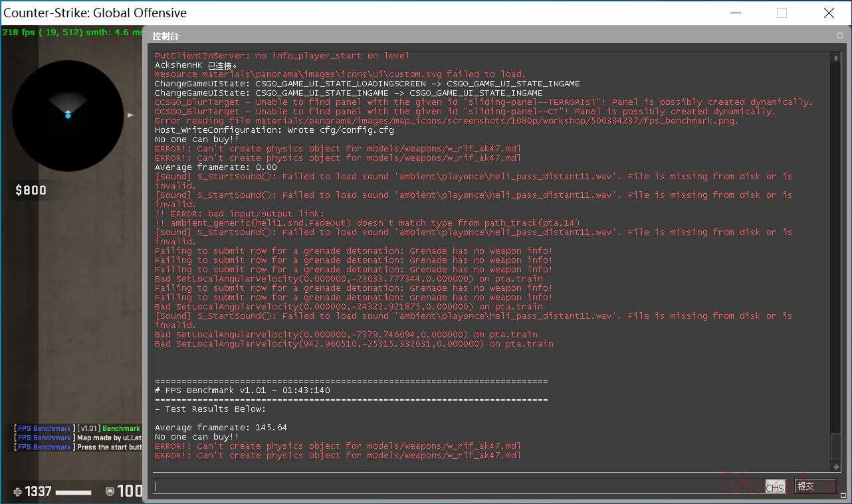Click the green fps counter text

[72, 32]
